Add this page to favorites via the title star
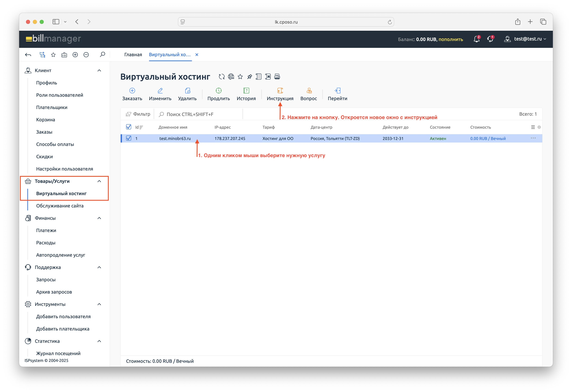The width and height of the screenshot is (572, 392). tap(240, 77)
